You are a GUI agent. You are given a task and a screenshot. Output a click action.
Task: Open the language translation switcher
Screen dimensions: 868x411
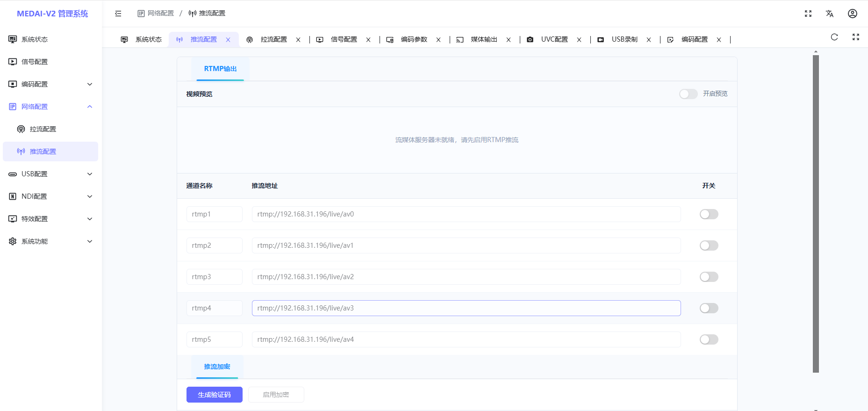coord(830,14)
